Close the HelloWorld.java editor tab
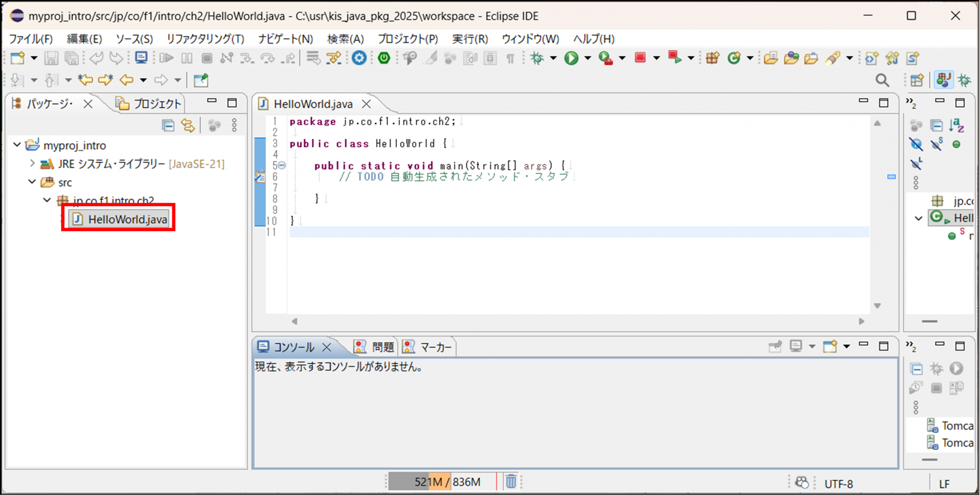The width and height of the screenshot is (980, 495). [367, 104]
